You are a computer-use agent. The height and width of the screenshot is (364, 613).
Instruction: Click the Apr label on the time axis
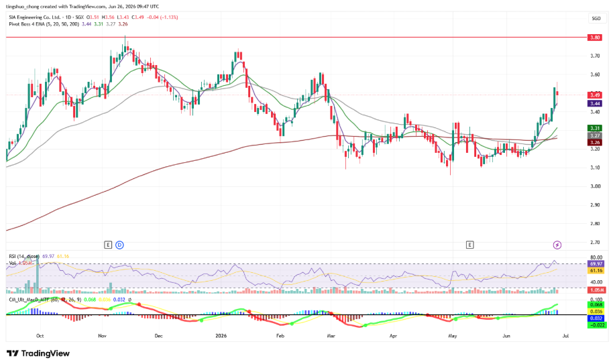(x=393, y=336)
